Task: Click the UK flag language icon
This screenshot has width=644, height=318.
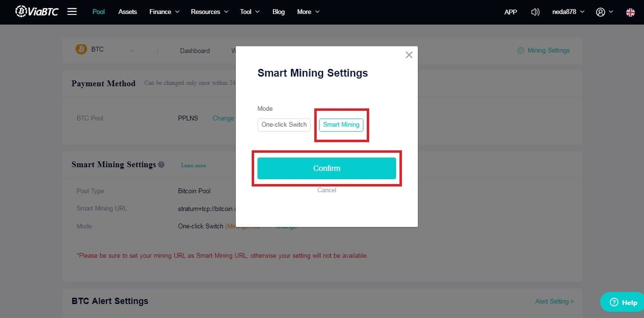Action: [630, 12]
